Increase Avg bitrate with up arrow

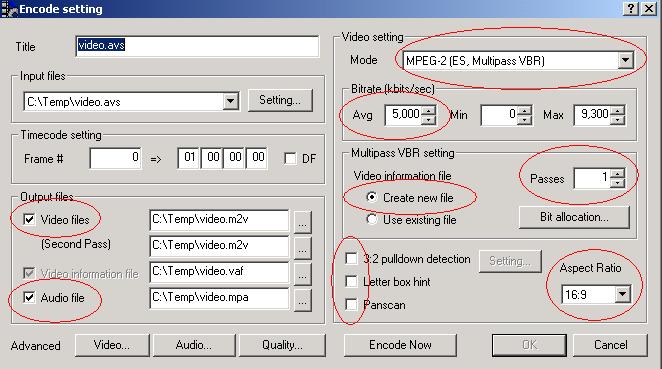click(429, 110)
